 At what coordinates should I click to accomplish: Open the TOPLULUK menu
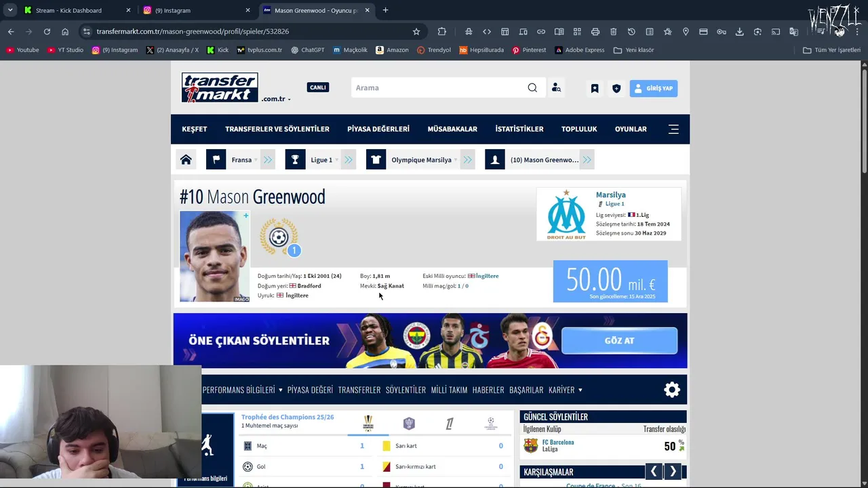(579, 129)
